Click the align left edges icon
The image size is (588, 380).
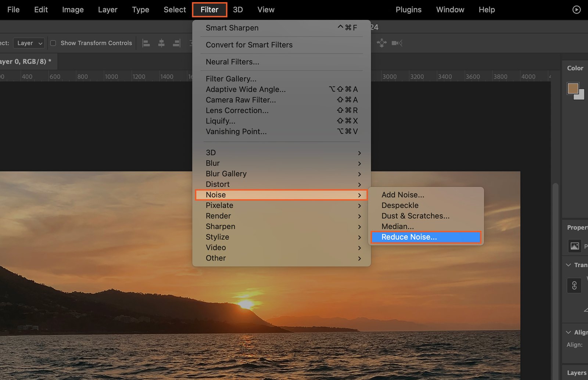(146, 43)
